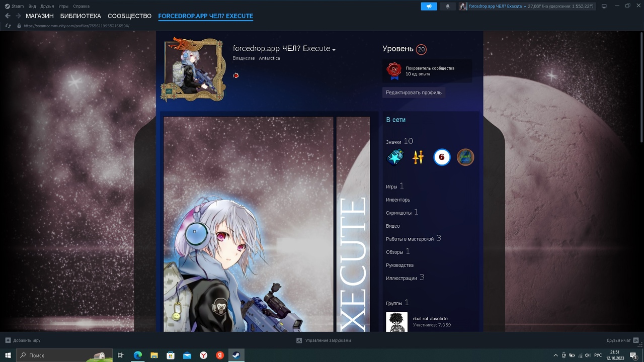Viewport: 644px width, 362px height.
Task: Open the Группы link
Action: click(394, 303)
